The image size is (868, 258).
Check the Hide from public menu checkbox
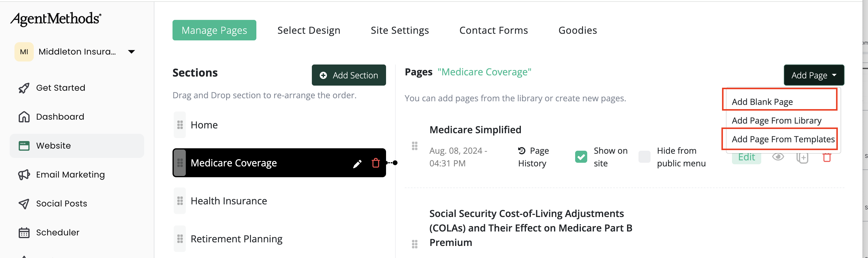(644, 157)
